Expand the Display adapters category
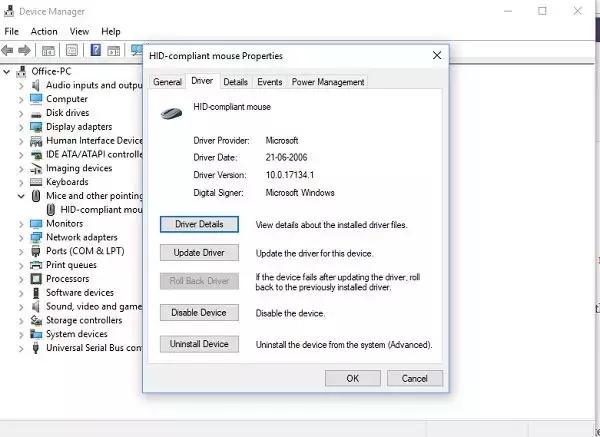The height and width of the screenshot is (437, 600). pos(21,127)
